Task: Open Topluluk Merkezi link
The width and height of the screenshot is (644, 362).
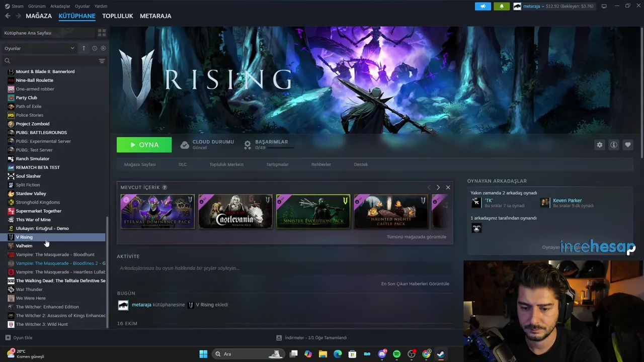Action: [226, 164]
